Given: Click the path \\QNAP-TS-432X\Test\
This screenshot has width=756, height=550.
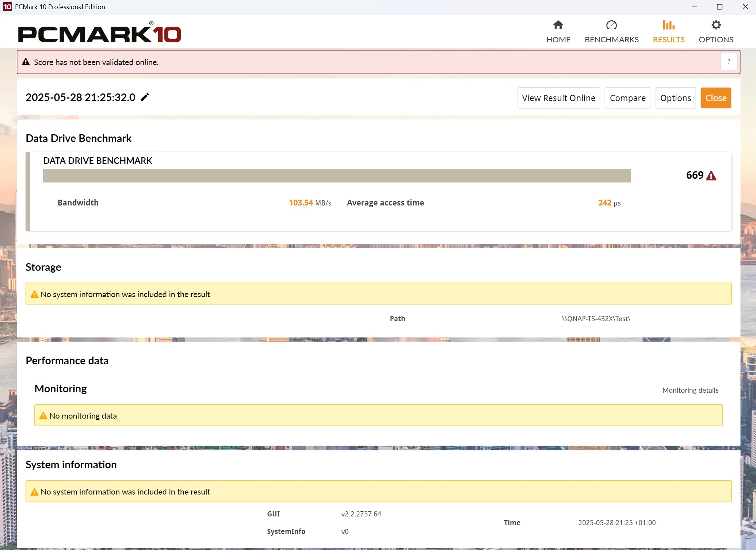Looking at the screenshot, I should [596, 319].
